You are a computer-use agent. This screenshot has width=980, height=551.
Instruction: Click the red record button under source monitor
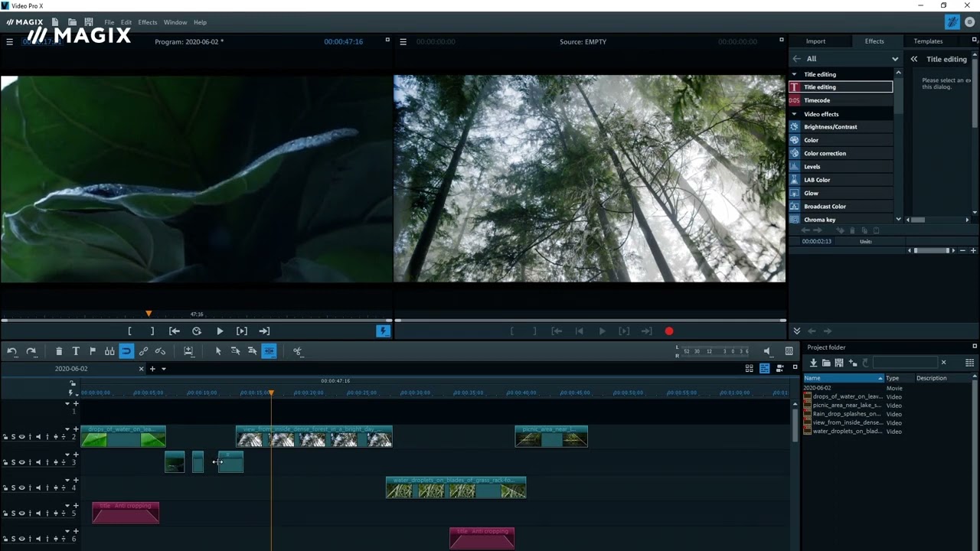click(669, 331)
